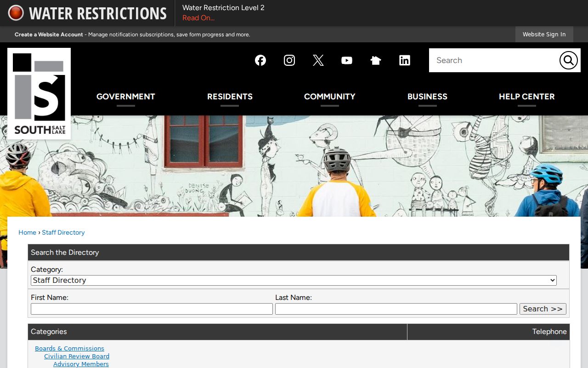Click the Categories column header
This screenshot has height=368, width=588.
[x=217, y=332]
